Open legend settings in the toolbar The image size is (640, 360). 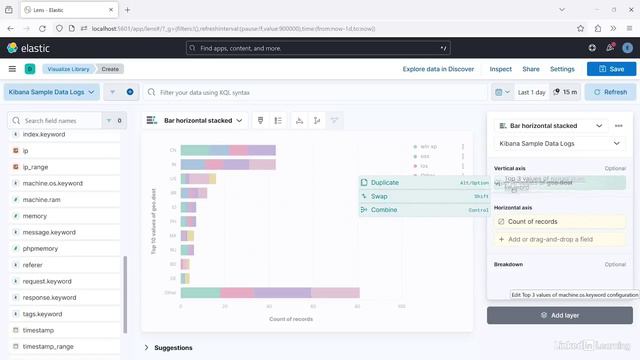coord(278,120)
